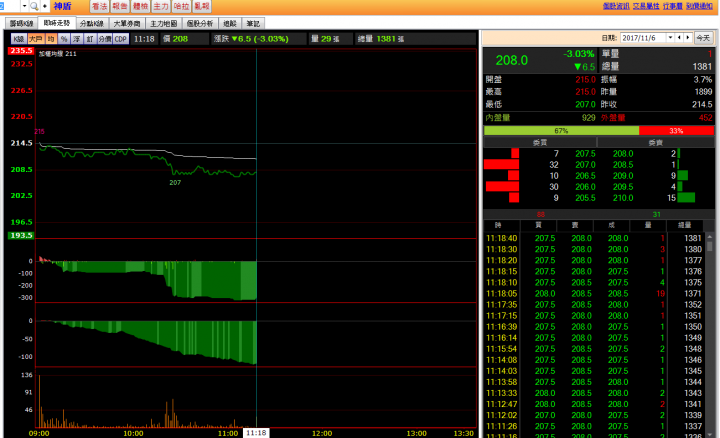Click the date field showing 2017/11/6
The width and height of the screenshot is (720, 438).
click(x=643, y=38)
